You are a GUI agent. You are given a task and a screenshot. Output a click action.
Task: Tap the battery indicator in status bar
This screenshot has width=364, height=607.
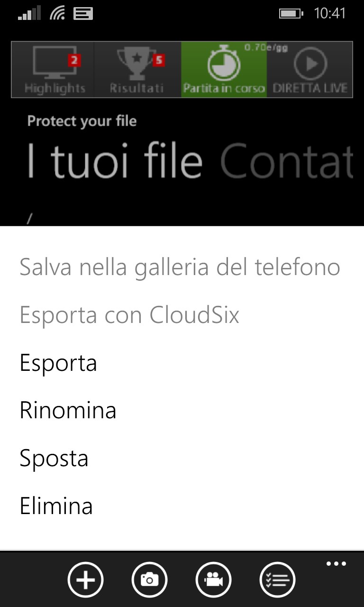291,14
